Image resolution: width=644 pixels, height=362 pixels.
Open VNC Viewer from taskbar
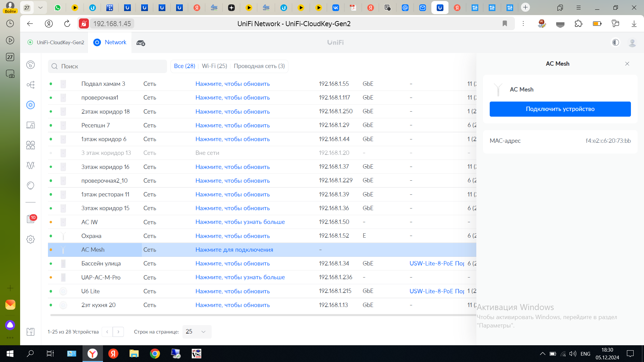[196, 354]
